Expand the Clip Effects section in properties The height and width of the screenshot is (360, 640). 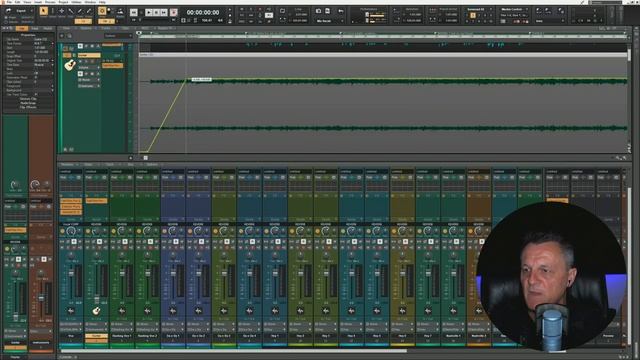tap(28, 107)
